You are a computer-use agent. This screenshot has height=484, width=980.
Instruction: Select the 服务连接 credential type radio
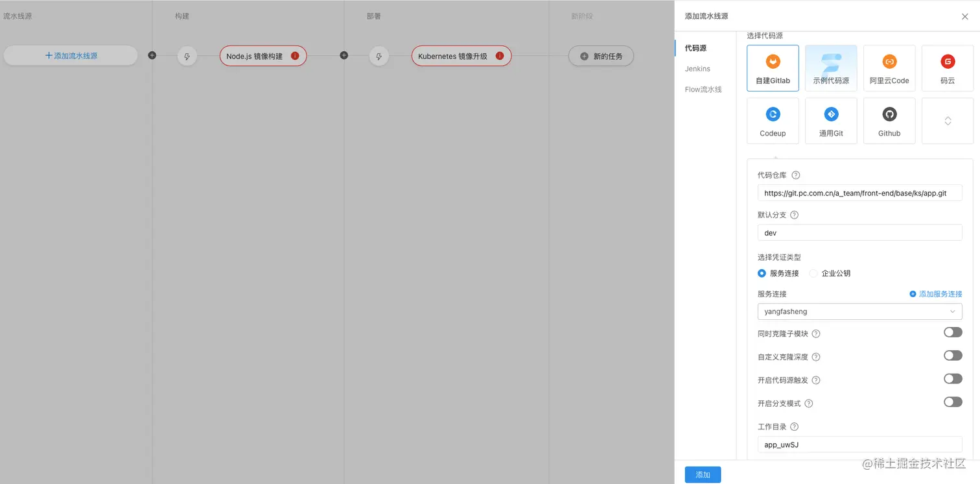(x=762, y=273)
